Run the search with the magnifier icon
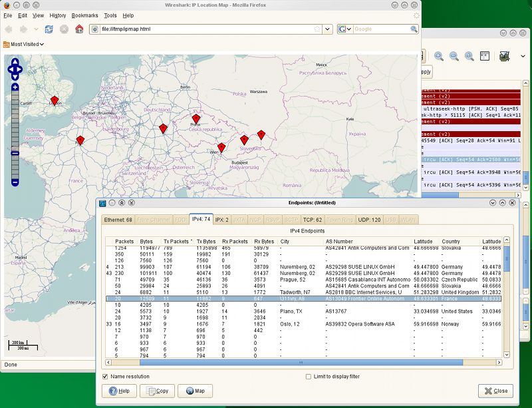Screen dimensions: 532x408 click(x=414, y=29)
